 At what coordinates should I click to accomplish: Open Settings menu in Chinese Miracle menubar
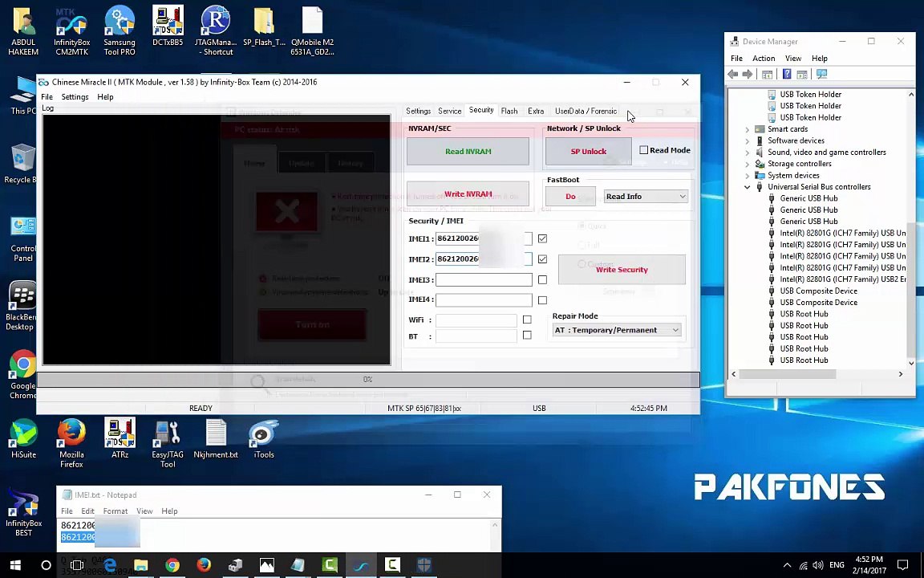pyautogui.click(x=75, y=96)
